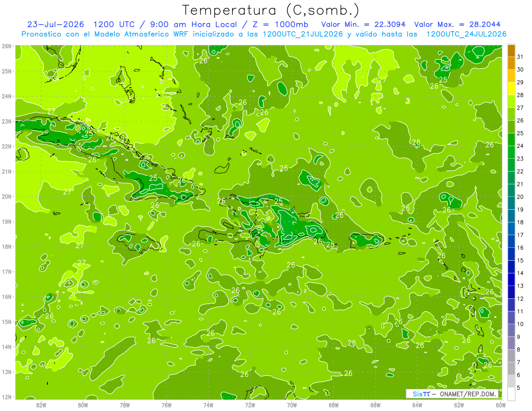Click the '17N' latitude axis label

(7, 271)
